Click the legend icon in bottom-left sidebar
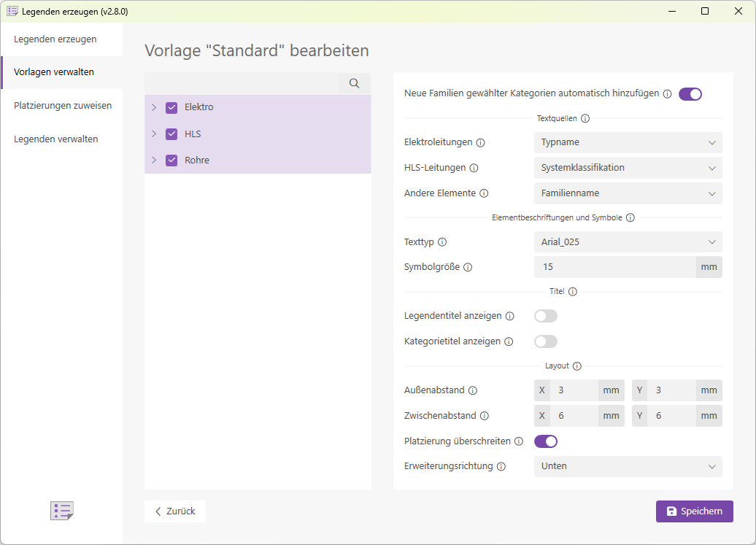The image size is (756, 545). coord(62,511)
